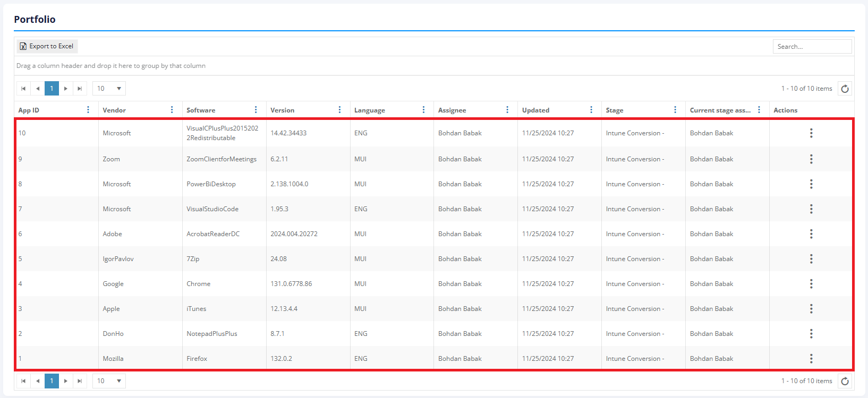Click the Search input field

(x=812, y=47)
